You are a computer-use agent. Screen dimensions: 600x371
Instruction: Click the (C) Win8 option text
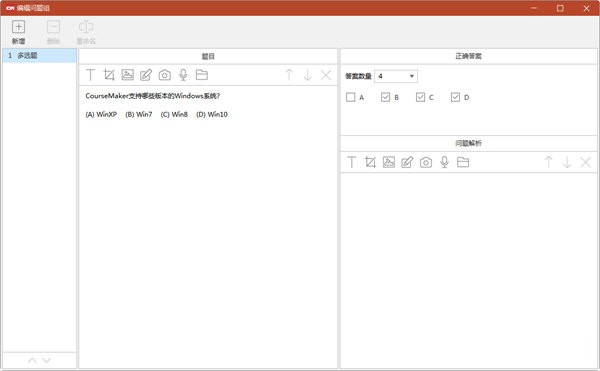pos(174,114)
